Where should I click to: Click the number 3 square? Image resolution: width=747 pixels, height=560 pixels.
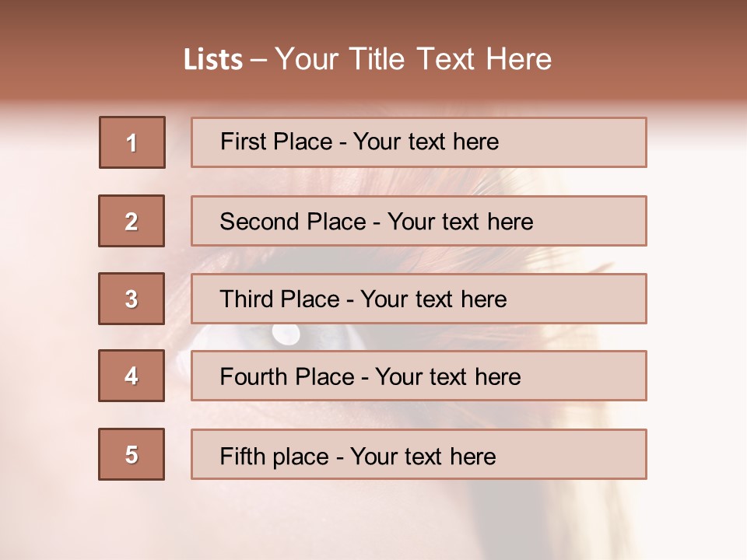coord(132,299)
